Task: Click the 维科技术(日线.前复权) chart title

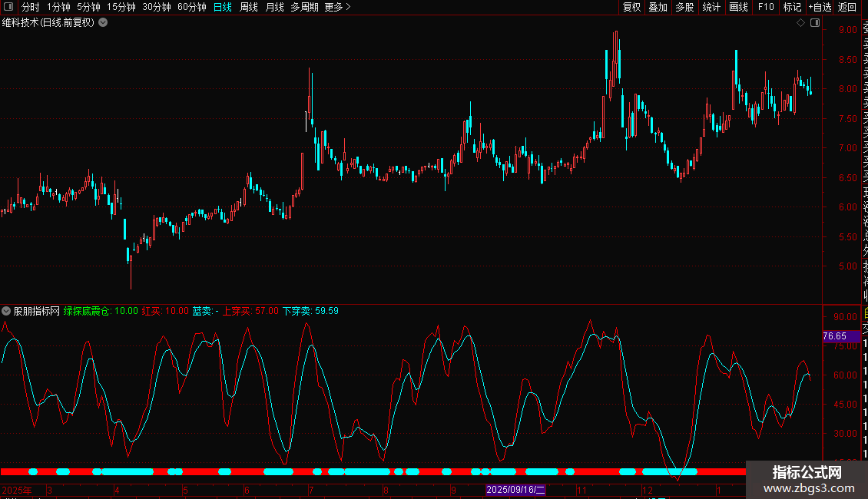Action: (48, 23)
